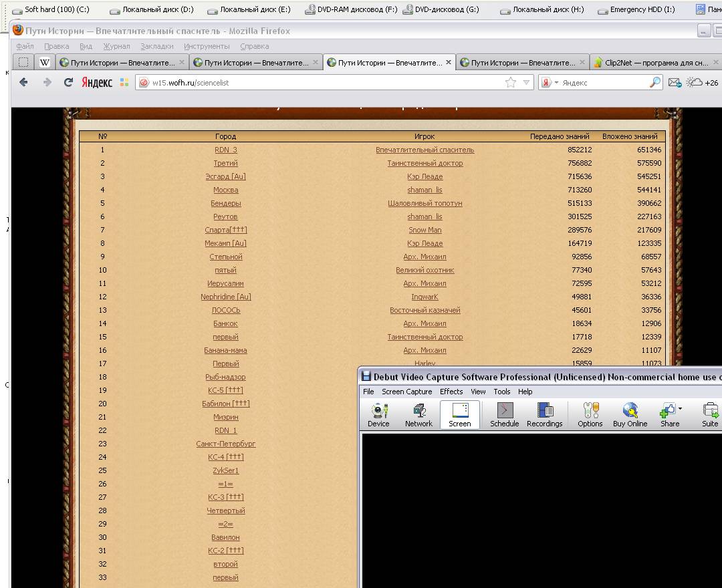
Task: Open the Schedule tool in Debut
Action: (504, 415)
